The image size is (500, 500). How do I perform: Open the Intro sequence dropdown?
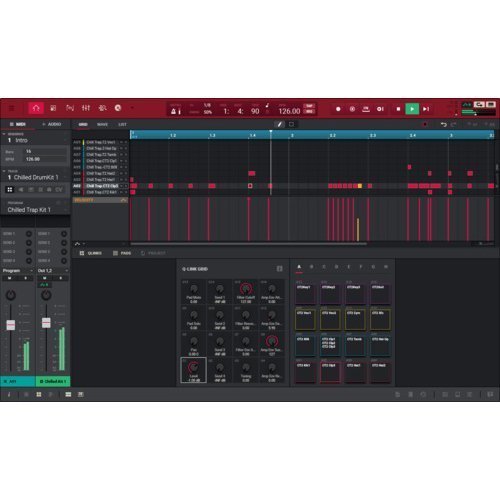(36, 140)
